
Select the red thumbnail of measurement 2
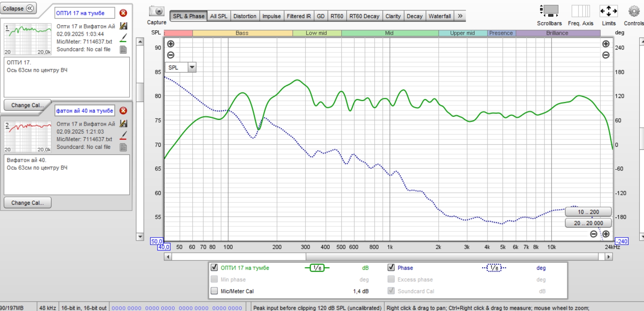(28, 137)
